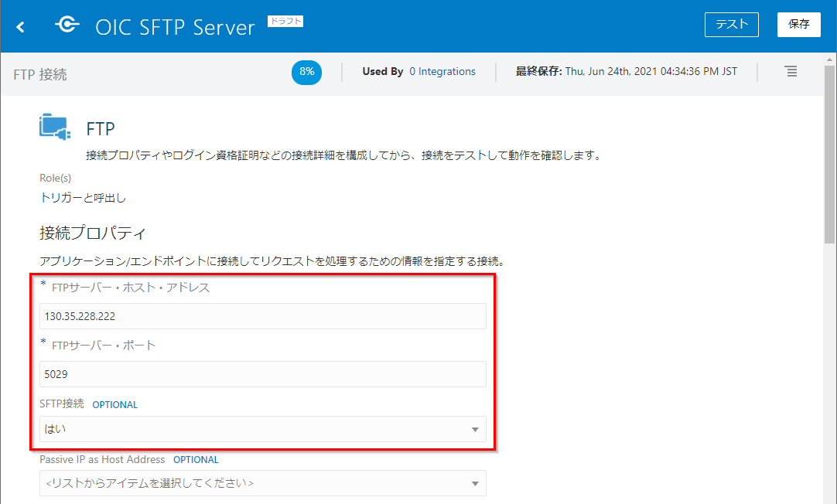This screenshot has height=504, width=837.
Task: Focus the FTPサーバー・ホスト・アドレス field
Action: [x=263, y=316]
